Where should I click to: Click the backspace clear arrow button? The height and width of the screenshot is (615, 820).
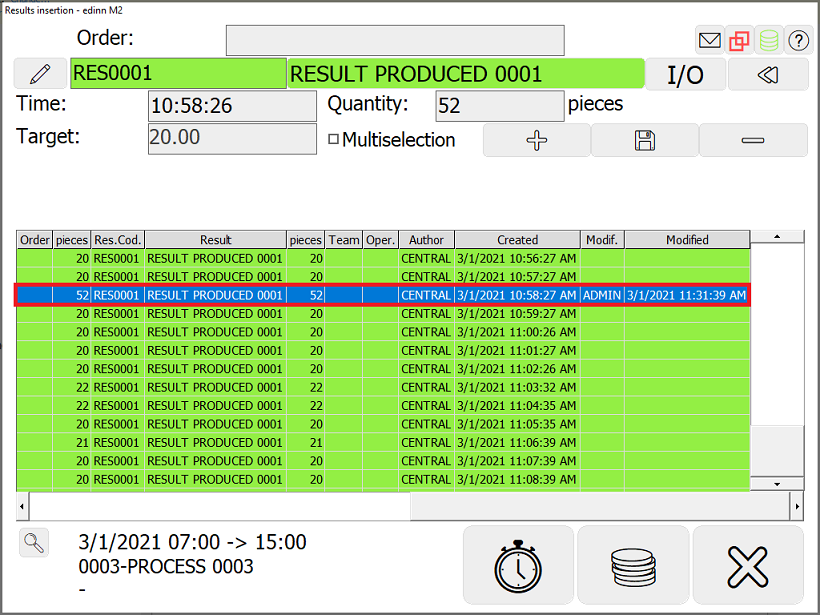pos(768,74)
